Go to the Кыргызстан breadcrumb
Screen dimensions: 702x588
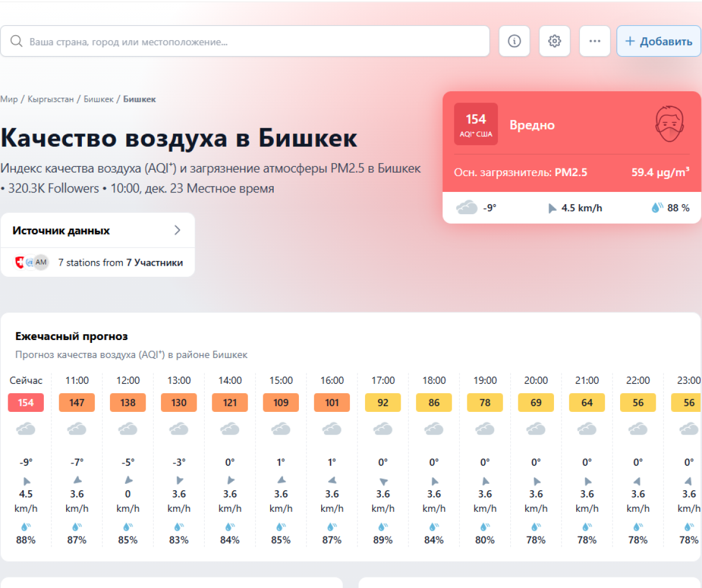[51, 99]
